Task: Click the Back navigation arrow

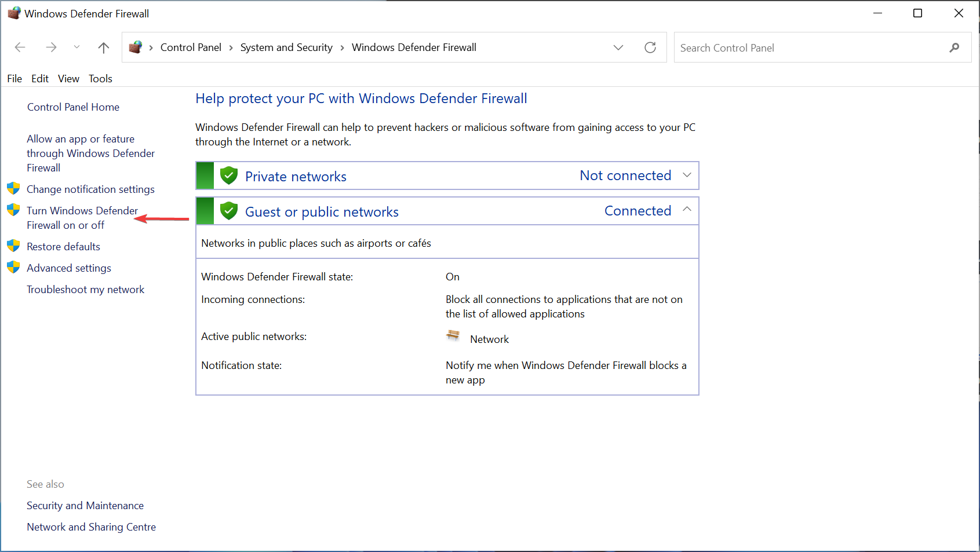Action: tap(20, 47)
